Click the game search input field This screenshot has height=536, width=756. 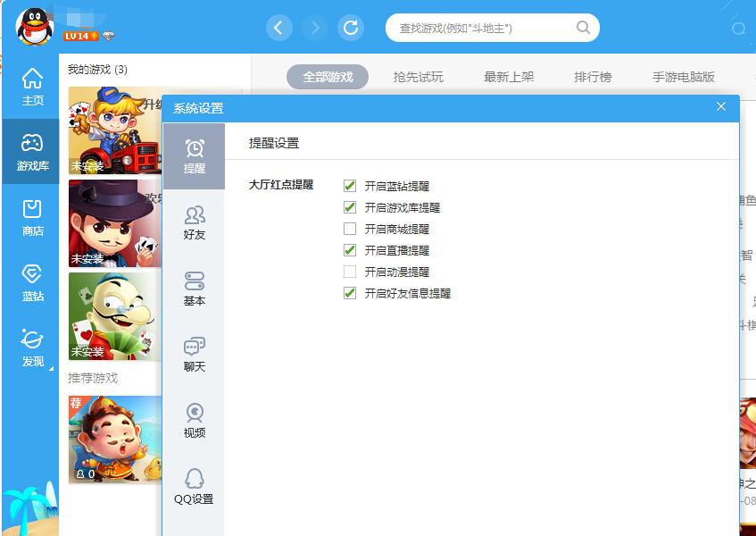click(x=482, y=28)
